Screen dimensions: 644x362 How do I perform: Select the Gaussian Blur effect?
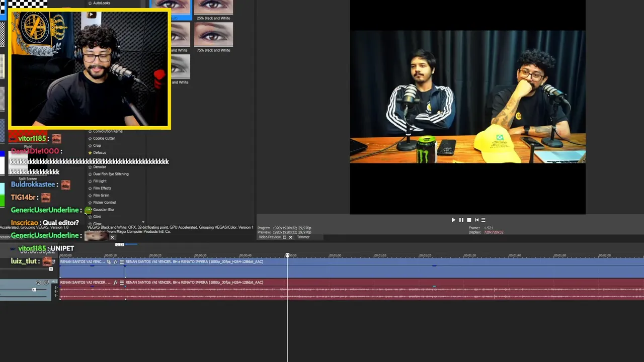pos(104,210)
